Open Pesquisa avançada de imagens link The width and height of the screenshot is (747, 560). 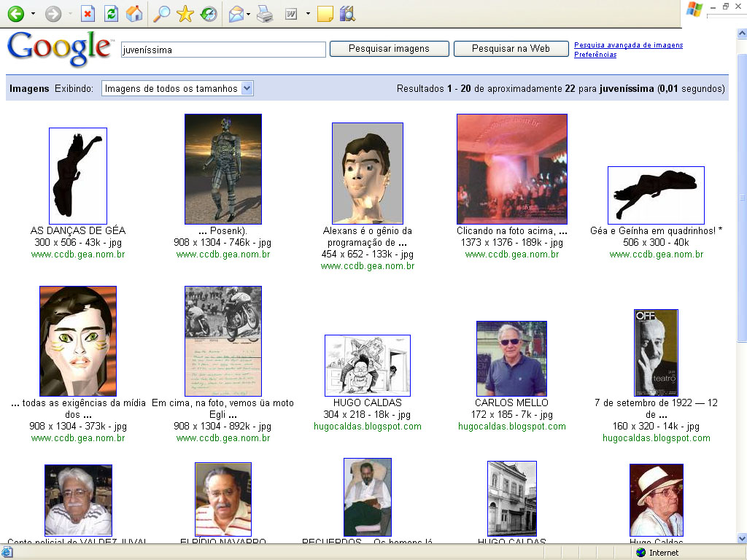628,45
